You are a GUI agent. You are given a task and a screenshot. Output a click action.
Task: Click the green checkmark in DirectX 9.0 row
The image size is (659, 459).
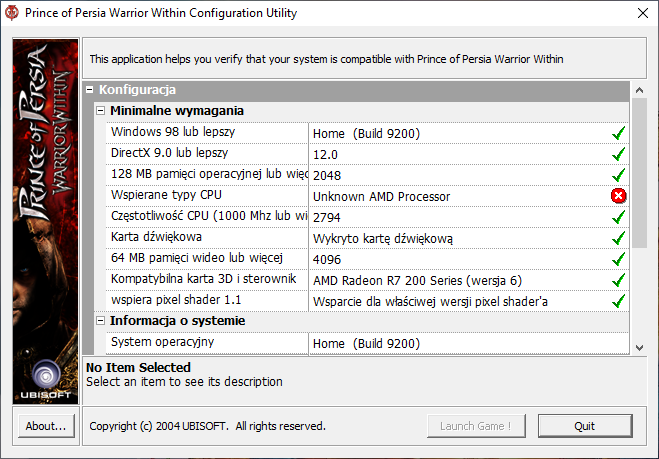point(618,154)
